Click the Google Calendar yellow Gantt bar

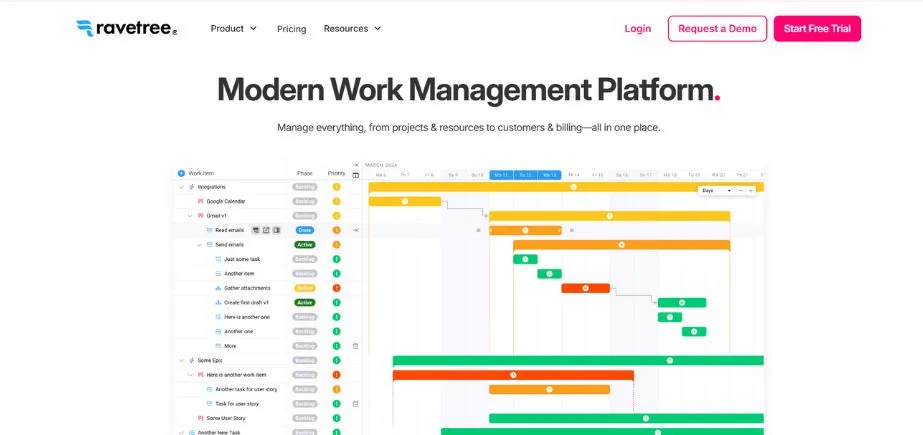click(x=405, y=201)
